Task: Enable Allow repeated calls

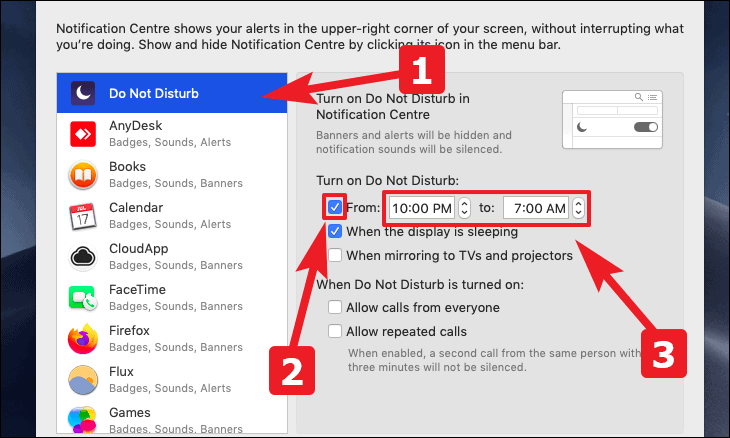Action: 335,331
